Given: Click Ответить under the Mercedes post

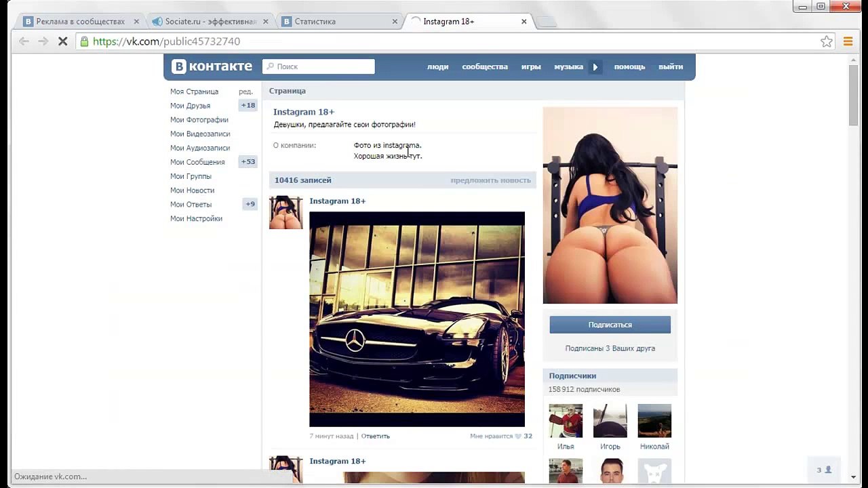Looking at the screenshot, I should tap(376, 436).
